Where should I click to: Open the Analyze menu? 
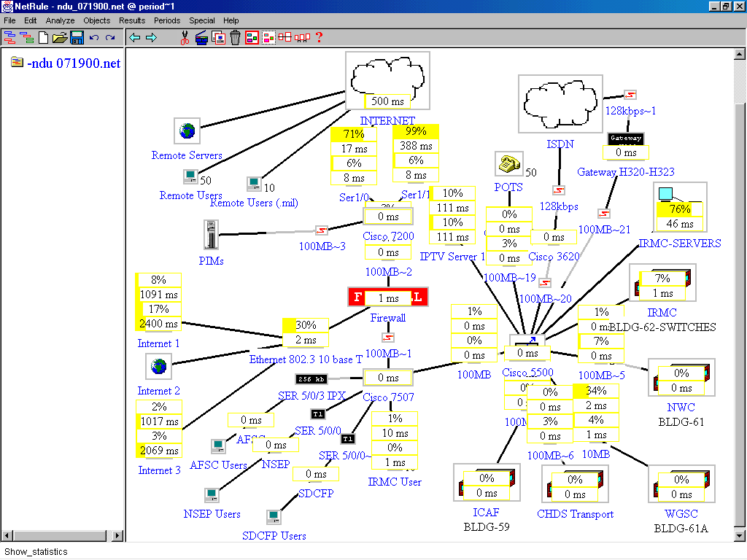tap(61, 20)
